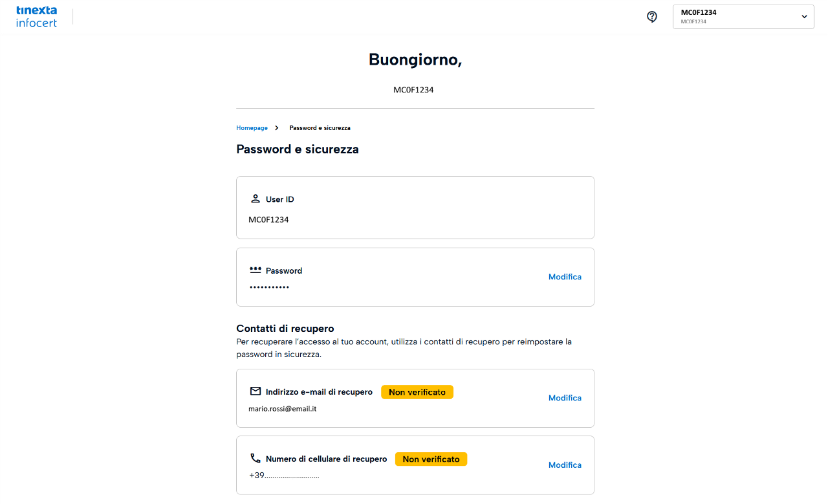Click the recovery phone handset icon
828x504 pixels.
point(256,458)
